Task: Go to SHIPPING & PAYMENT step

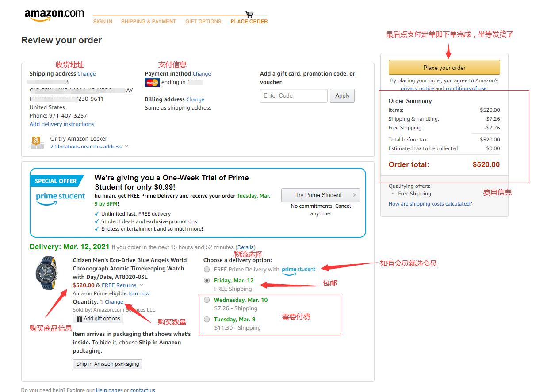Action: [149, 21]
